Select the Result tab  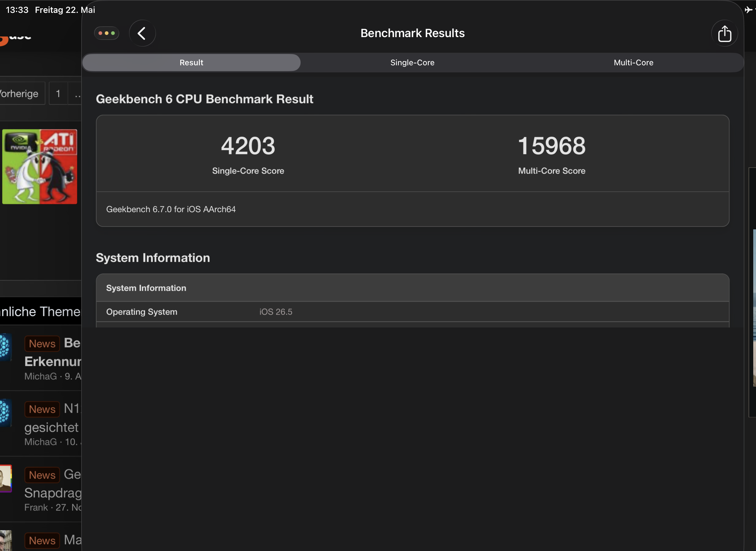(191, 63)
